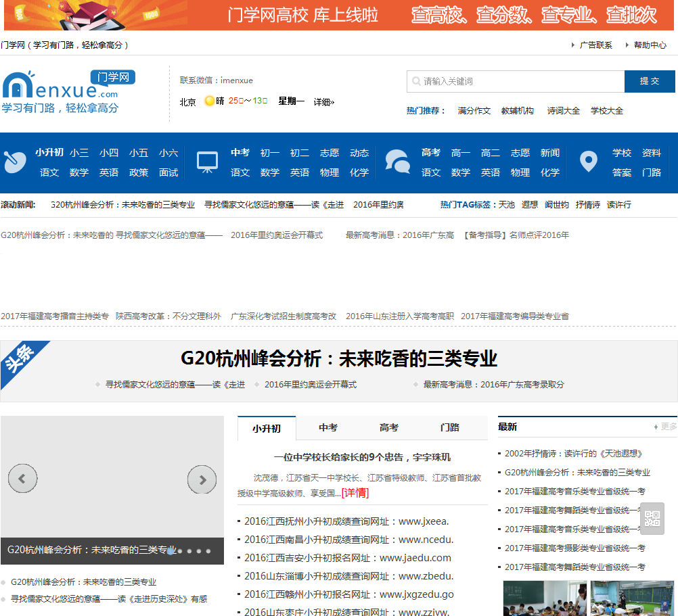Open 2016年里约奥运会开幕式 under headline

(311, 385)
